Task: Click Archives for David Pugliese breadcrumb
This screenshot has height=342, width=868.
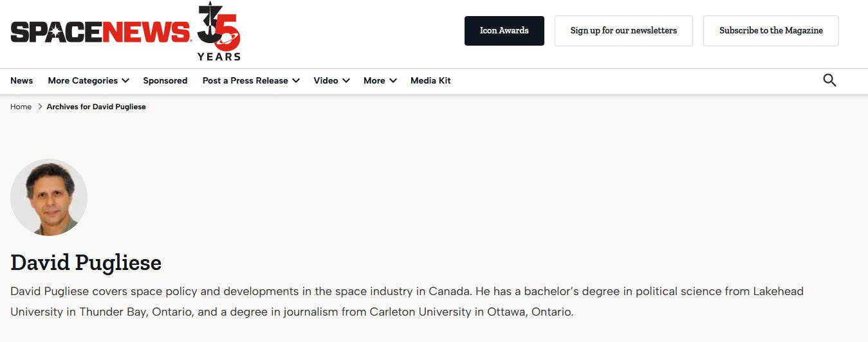Action: [97, 107]
